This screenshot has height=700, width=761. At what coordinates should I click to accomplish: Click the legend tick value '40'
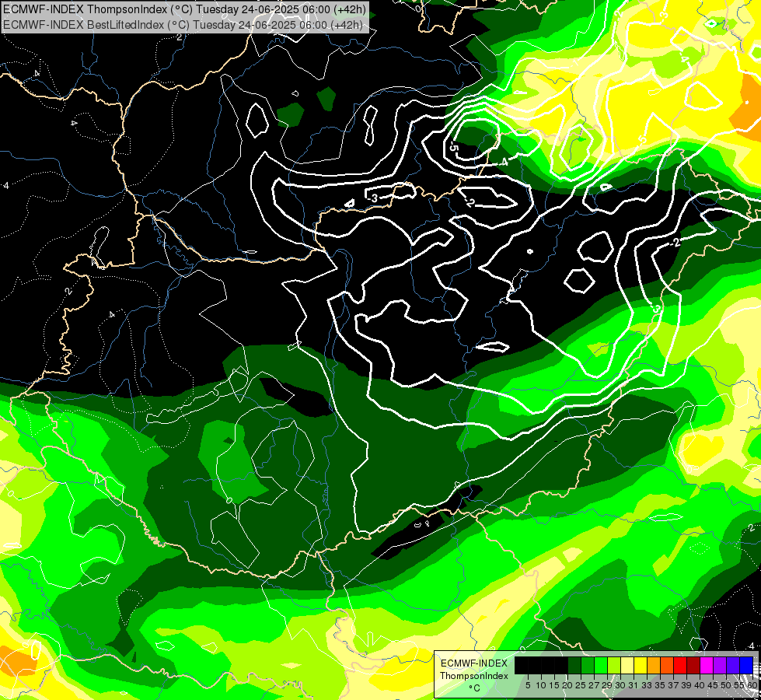700,685
